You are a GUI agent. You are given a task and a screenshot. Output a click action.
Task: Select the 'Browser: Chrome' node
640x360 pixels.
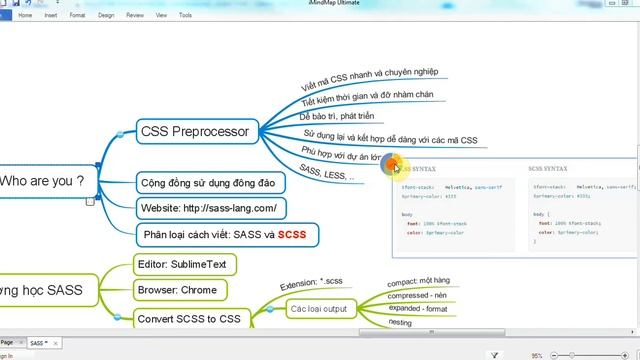click(180, 290)
